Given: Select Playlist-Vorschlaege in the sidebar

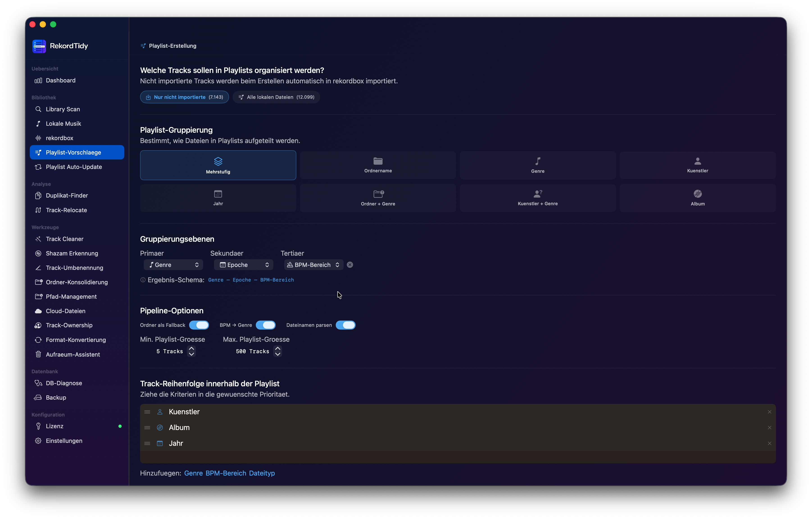Looking at the screenshot, I should pos(77,153).
